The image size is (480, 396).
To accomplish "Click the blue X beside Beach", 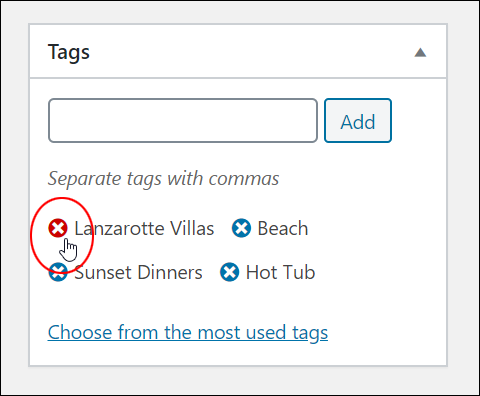I will (x=241, y=228).
